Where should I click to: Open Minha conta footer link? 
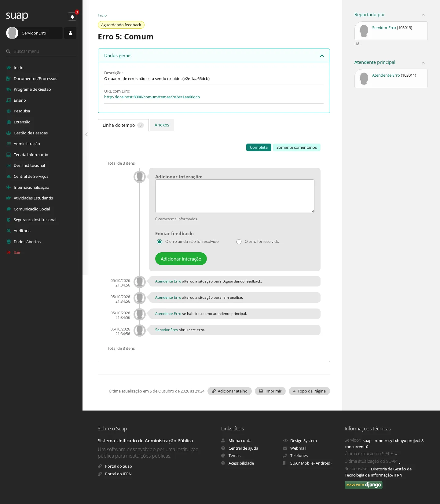240,441
